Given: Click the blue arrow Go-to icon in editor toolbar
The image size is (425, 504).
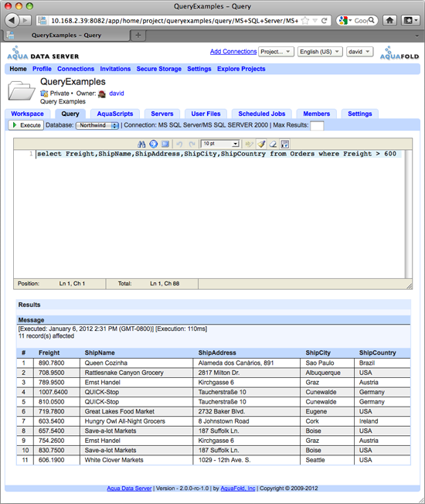Looking at the screenshot, I should pyautogui.click(x=153, y=144).
